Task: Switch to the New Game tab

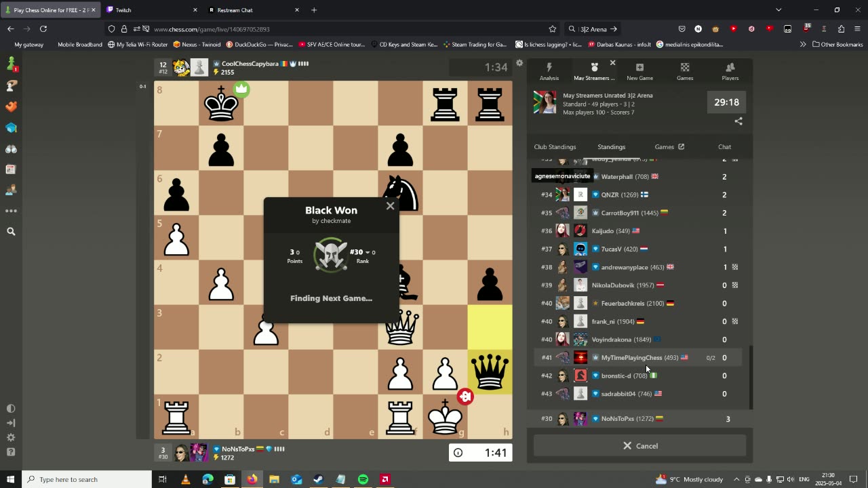Action: [x=639, y=72]
